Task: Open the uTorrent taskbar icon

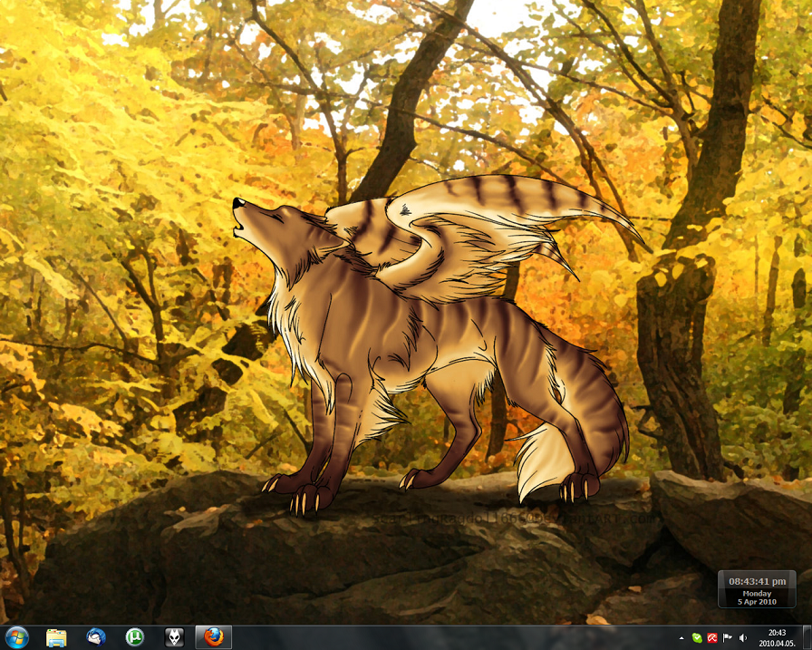Action: (x=135, y=637)
